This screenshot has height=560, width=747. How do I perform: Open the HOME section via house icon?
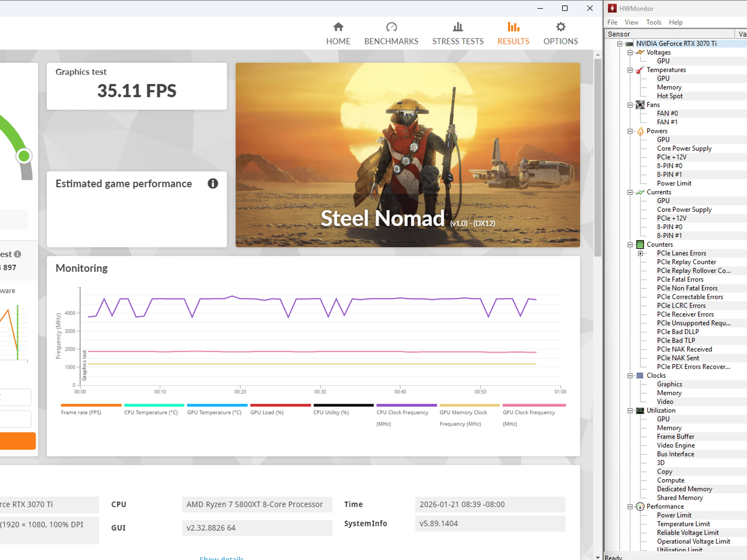click(338, 27)
